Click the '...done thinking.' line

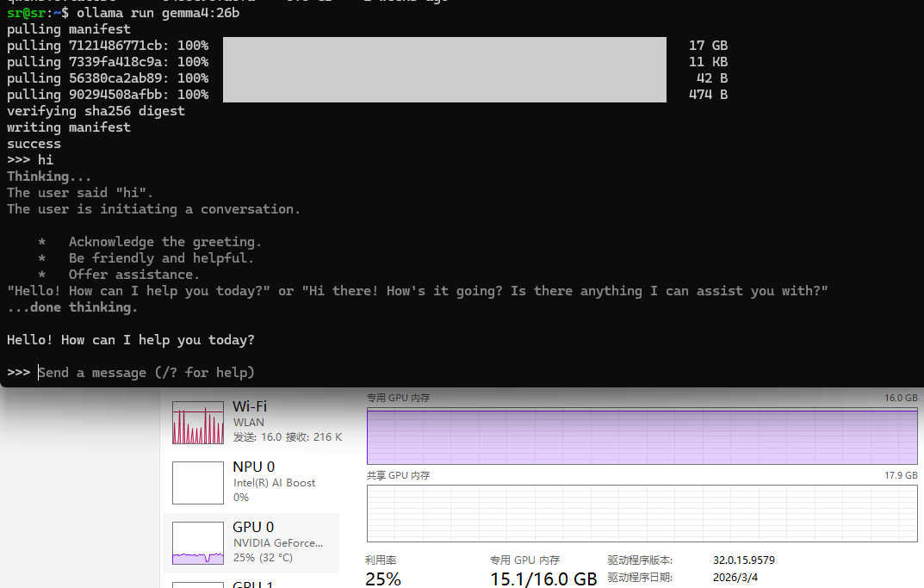point(72,307)
